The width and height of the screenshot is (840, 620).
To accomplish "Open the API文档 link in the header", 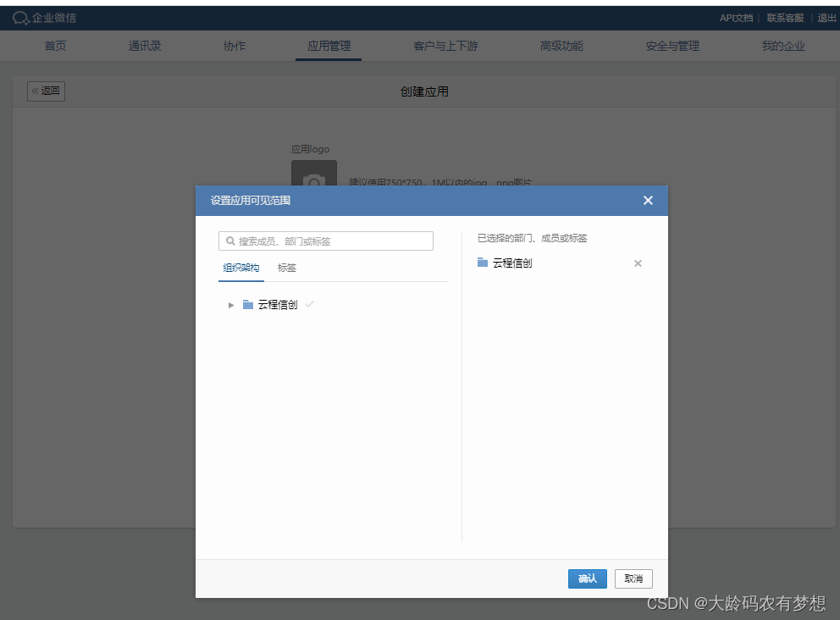I will pos(736,18).
